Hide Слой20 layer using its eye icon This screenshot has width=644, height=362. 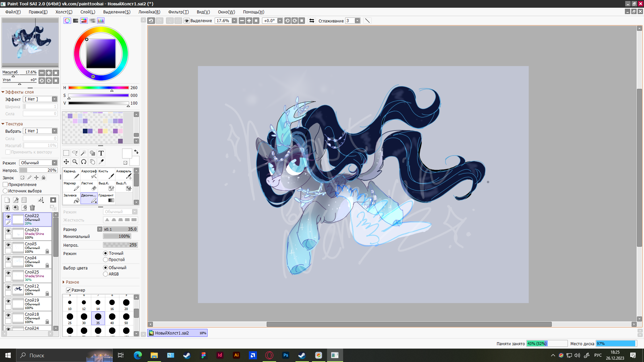click(x=8, y=231)
